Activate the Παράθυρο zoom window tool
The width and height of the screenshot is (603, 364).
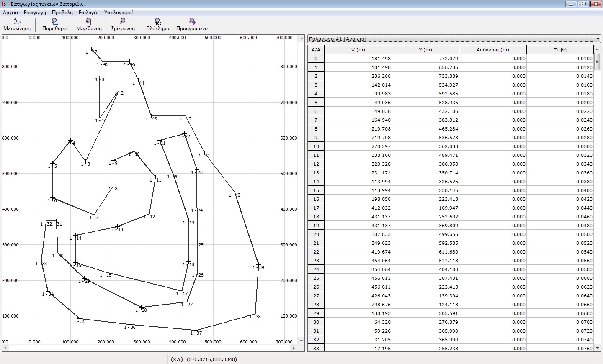[x=54, y=24]
